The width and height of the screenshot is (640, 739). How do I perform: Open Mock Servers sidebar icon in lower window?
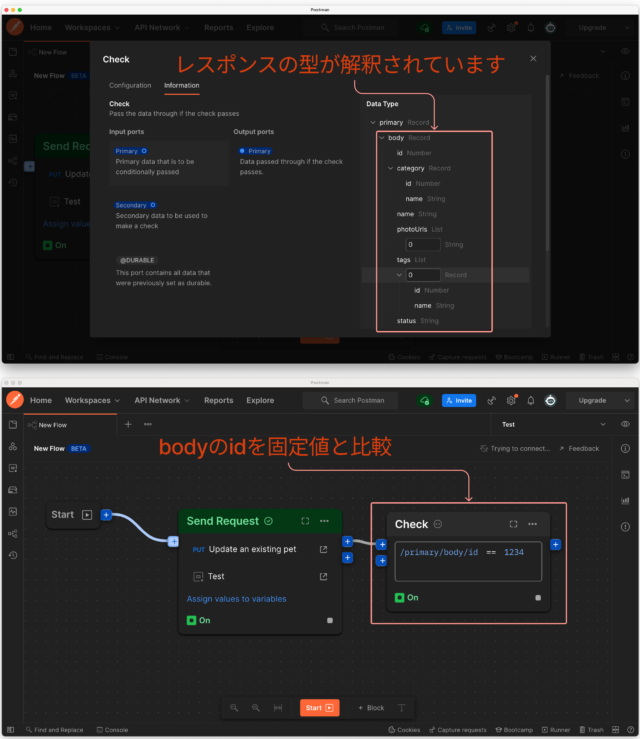13,490
